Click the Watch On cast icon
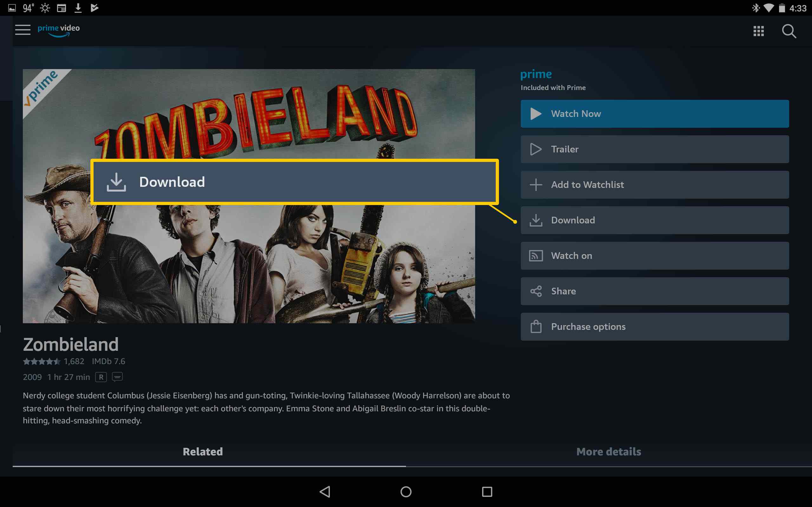This screenshot has height=507, width=812. pyautogui.click(x=535, y=255)
